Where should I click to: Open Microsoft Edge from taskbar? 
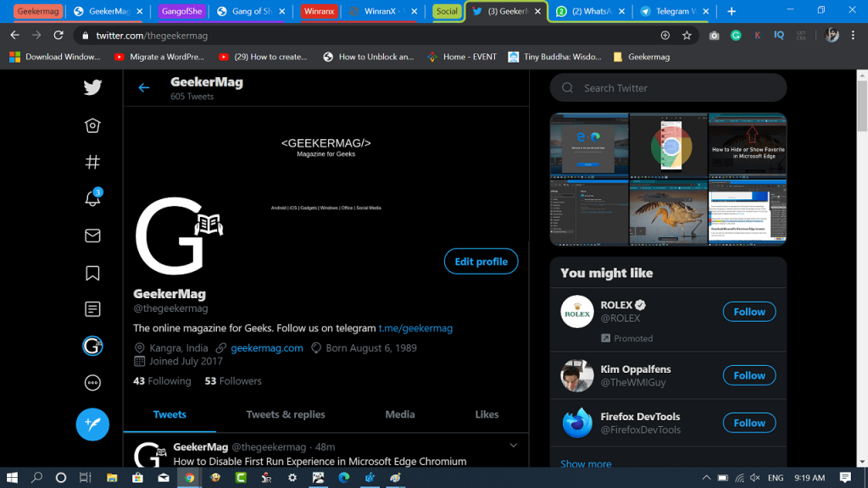click(x=344, y=478)
